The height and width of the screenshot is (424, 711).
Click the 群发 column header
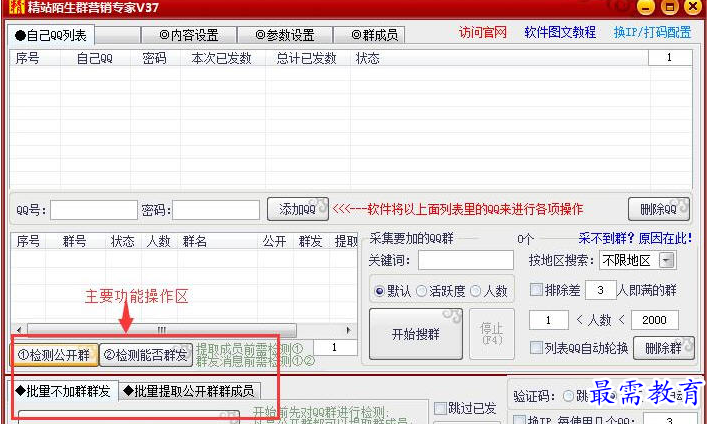click(x=311, y=241)
